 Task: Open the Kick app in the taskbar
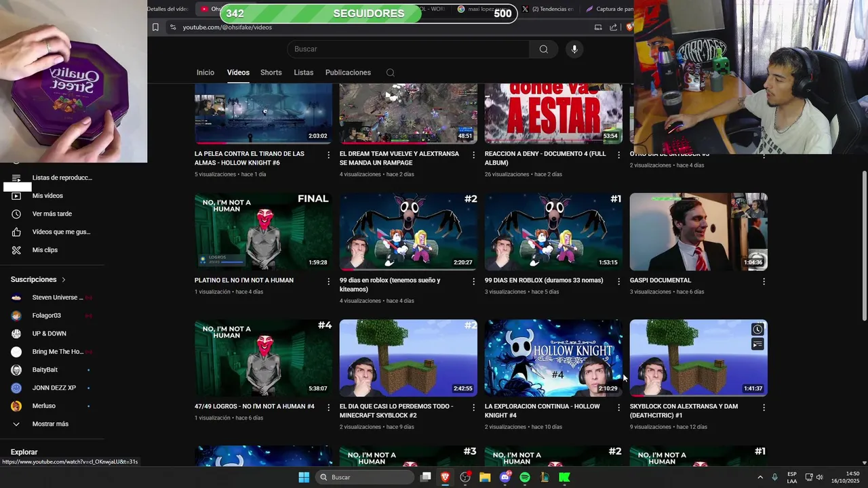[564, 477]
